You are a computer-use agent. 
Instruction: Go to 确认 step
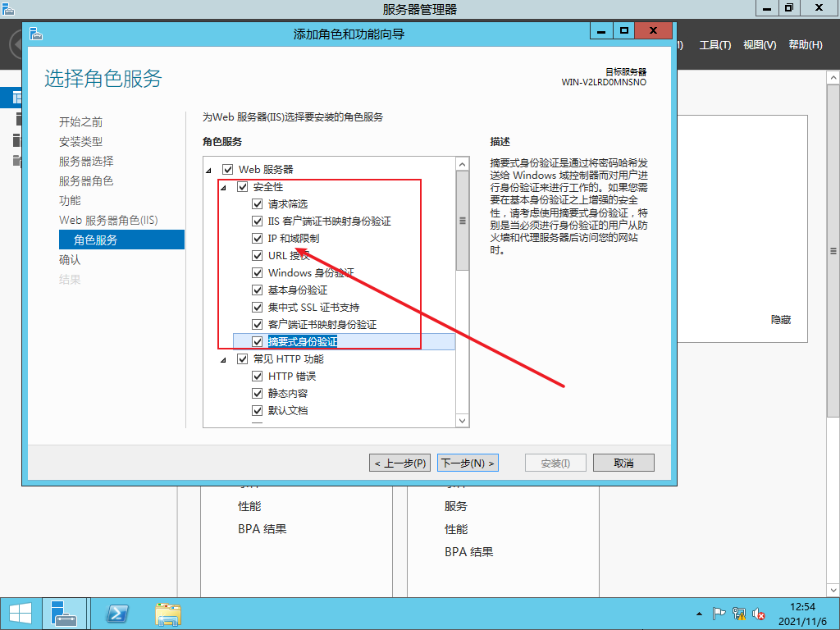(x=71, y=259)
